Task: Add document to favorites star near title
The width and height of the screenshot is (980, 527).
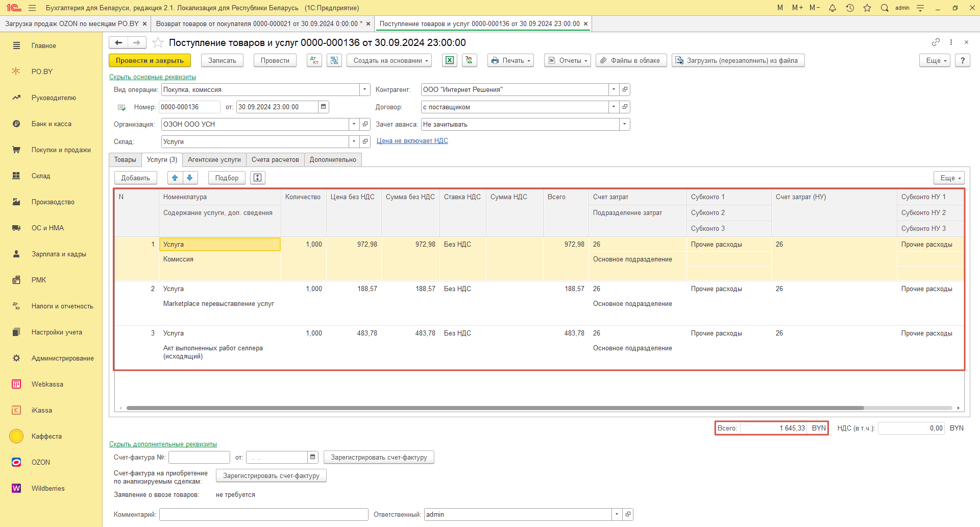Action: [158, 42]
